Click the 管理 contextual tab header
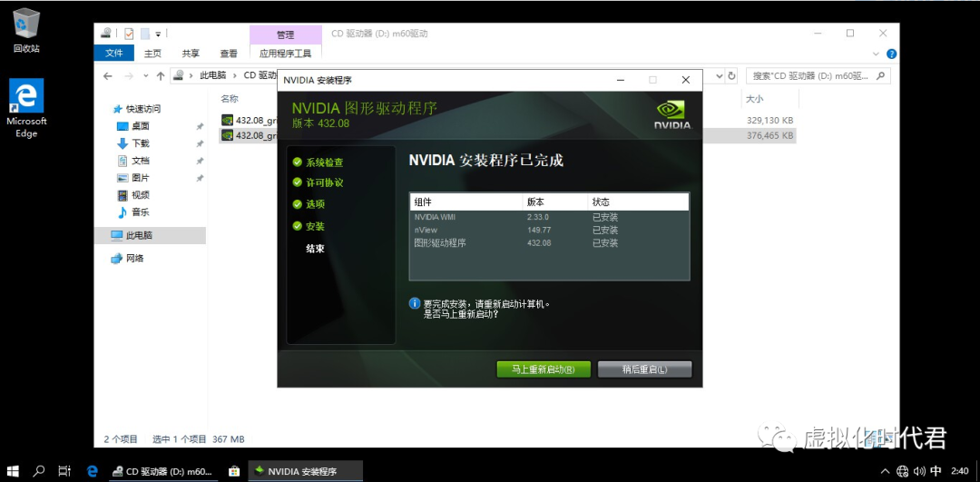The height and width of the screenshot is (482, 980). pyautogui.click(x=285, y=35)
